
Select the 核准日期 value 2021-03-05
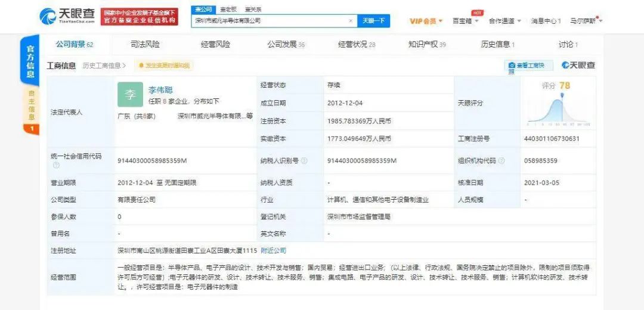pyautogui.click(x=541, y=182)
